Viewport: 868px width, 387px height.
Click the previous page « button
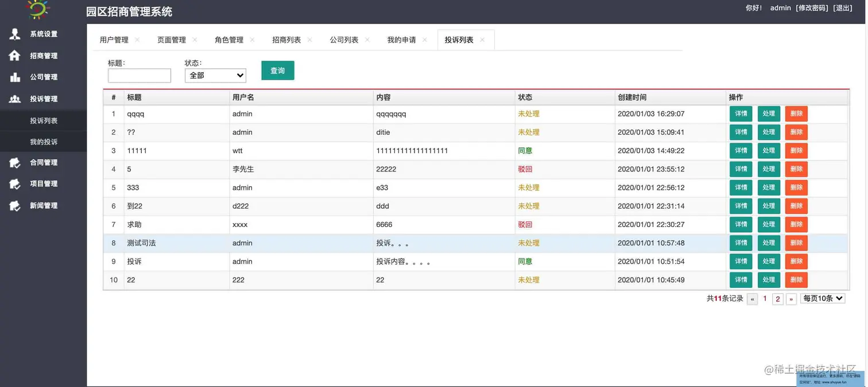point(753,299)
